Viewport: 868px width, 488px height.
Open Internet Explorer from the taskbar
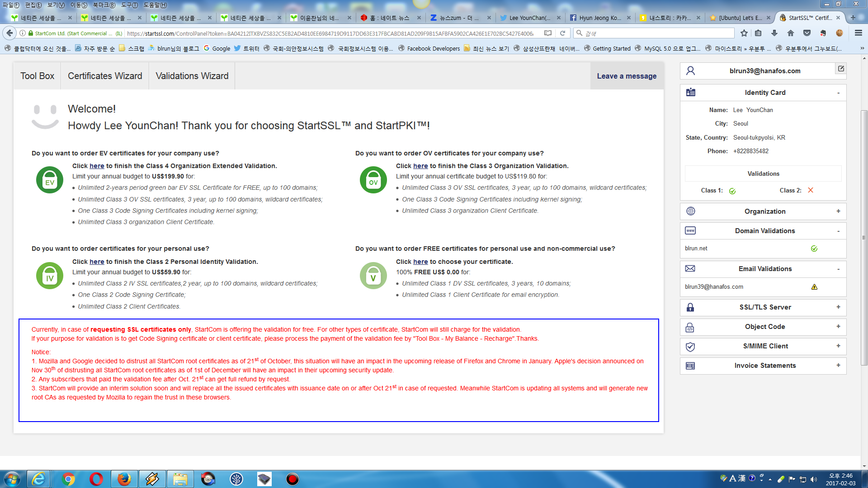coord(38,479)
